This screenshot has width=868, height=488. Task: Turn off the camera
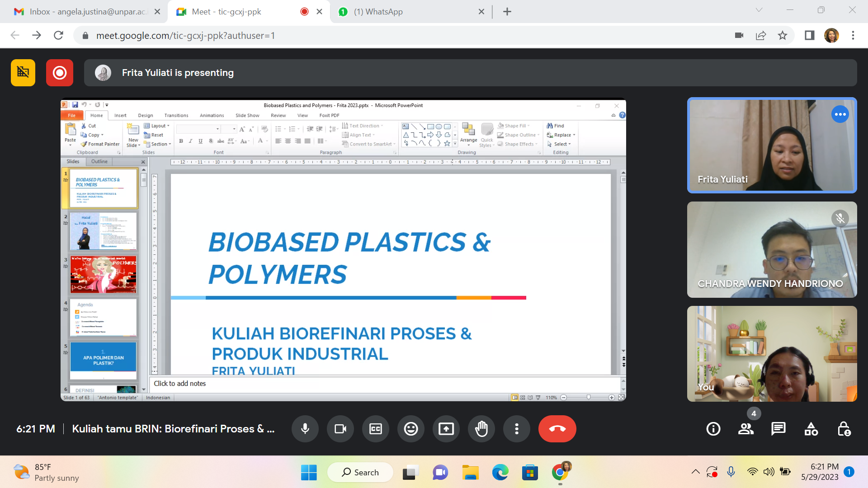340,429
